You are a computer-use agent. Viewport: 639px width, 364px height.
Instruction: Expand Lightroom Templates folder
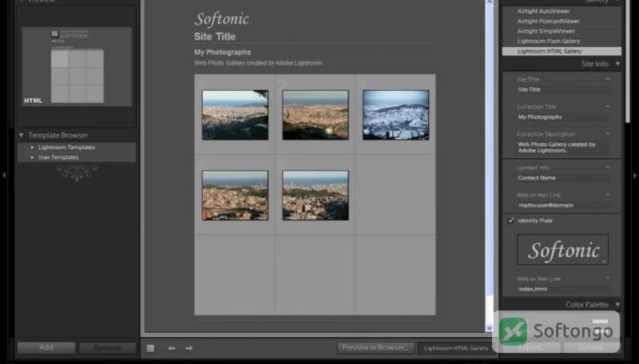(33, 148)
